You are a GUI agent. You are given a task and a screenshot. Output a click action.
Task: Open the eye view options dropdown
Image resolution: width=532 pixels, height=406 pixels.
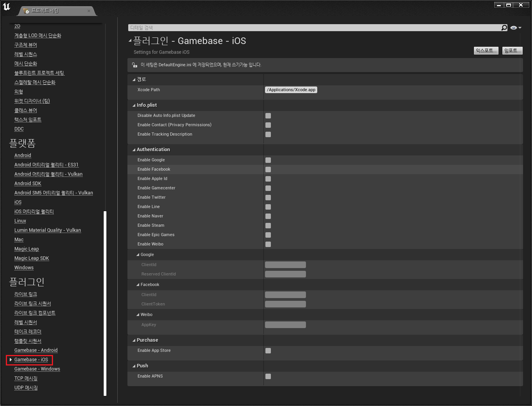click(x=516, y=28)
